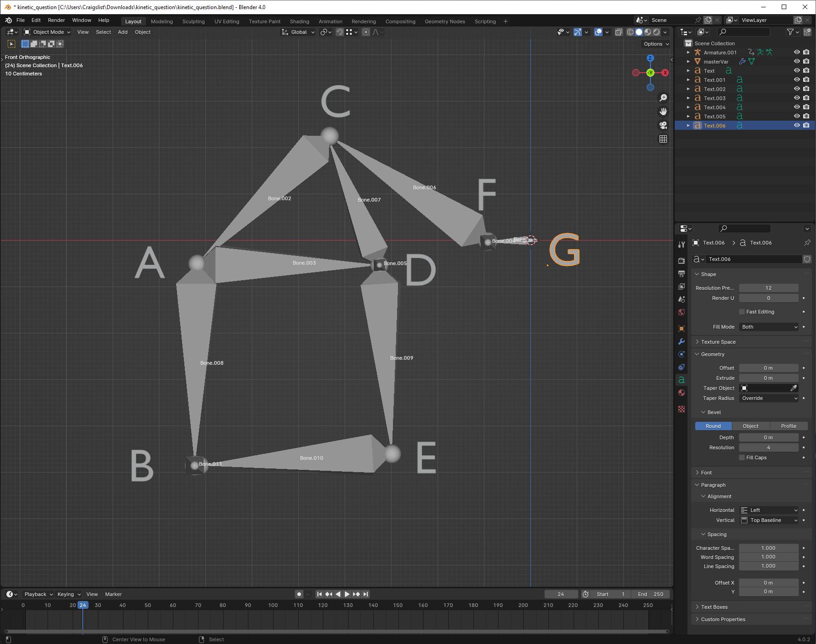Switch to the Modeling workspace tab
The image size is (816, 644).
pos(162,21)
